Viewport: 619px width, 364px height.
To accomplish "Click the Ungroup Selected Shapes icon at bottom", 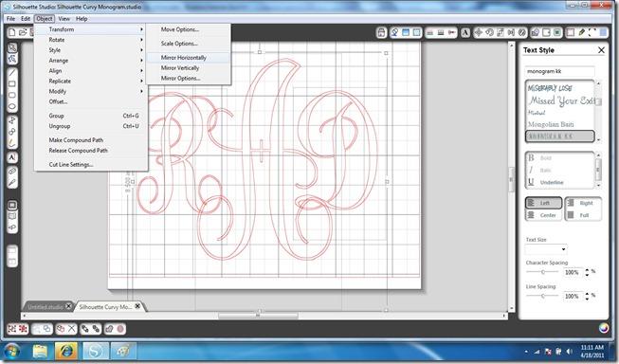I will [23, 329].
